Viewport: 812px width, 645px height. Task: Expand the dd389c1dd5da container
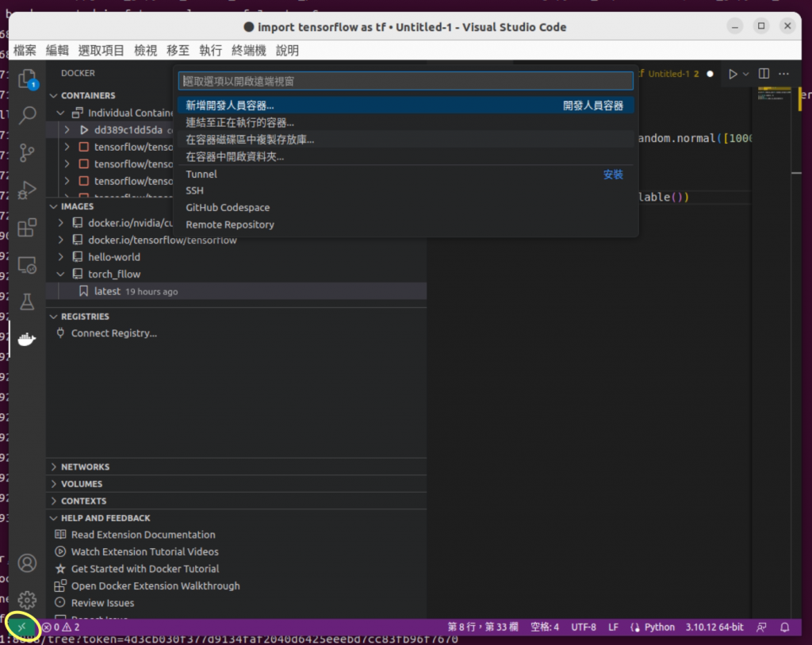[67, 129]
